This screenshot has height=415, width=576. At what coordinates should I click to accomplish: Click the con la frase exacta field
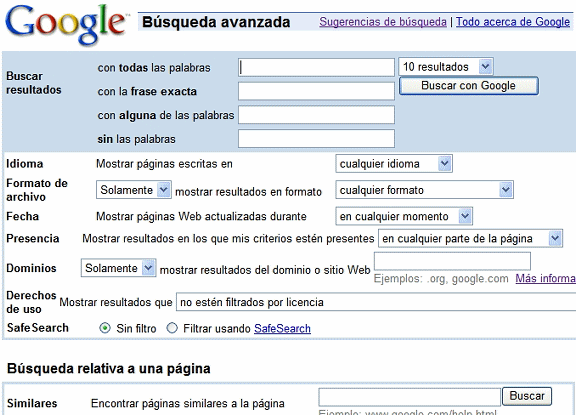pyautogui.click(x=316, y=91)
